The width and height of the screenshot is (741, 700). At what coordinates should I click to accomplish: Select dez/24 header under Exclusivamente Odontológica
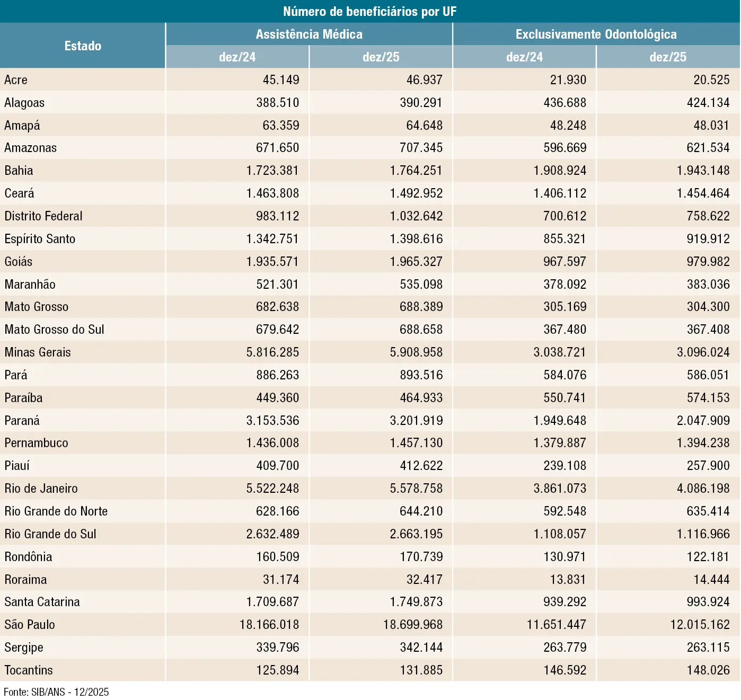524,57
